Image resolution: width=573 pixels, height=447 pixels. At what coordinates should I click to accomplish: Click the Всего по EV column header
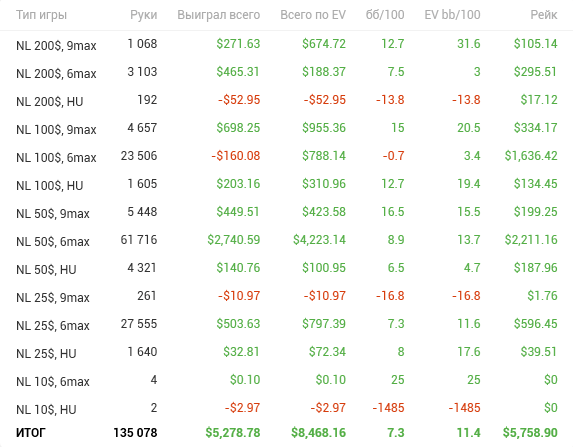click(313, 15)
